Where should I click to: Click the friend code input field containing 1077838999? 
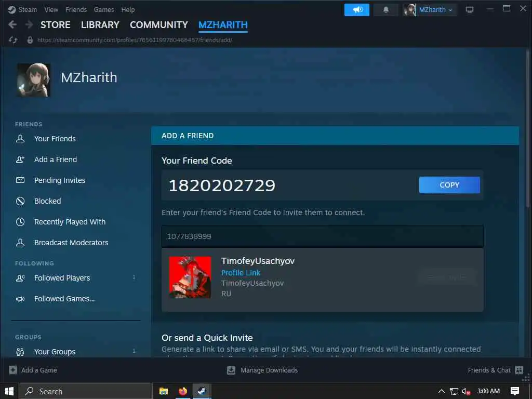(x=322, y=236)
